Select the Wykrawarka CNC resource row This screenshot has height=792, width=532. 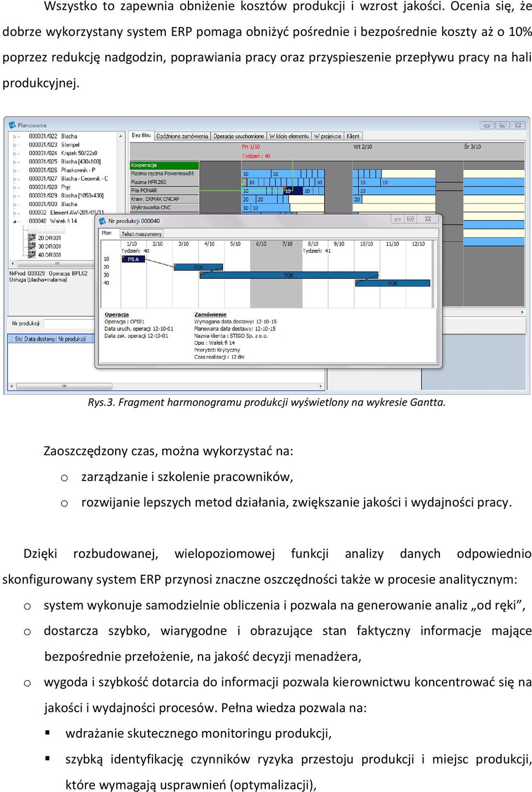(163, 207)
